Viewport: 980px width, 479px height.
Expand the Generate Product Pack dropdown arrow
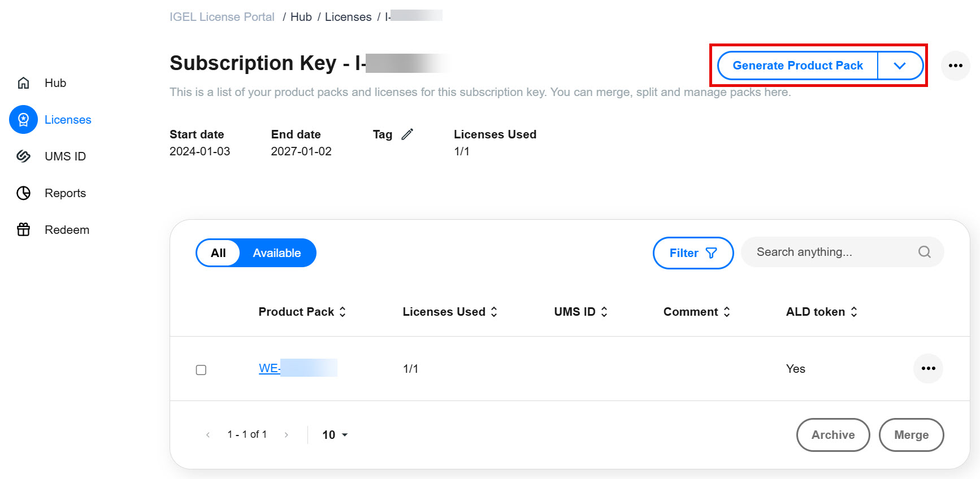pos(900,66)
